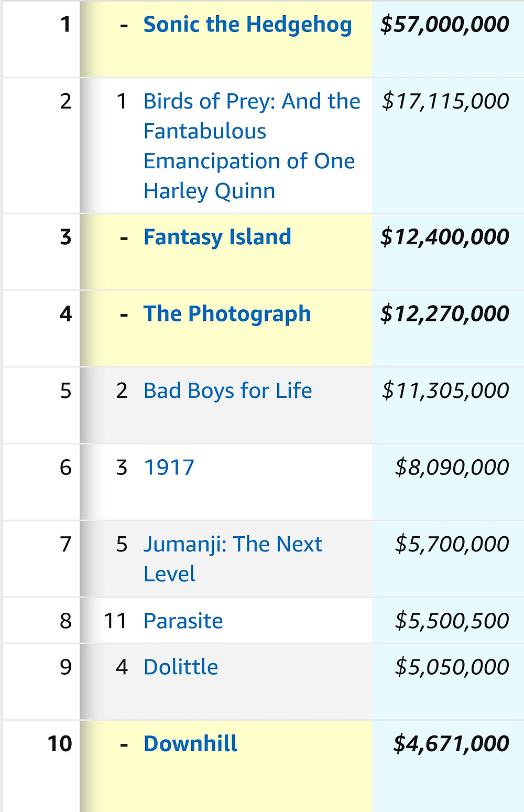Select the Parasite movie link
This screenshot has height=812, width=524.
183,621
